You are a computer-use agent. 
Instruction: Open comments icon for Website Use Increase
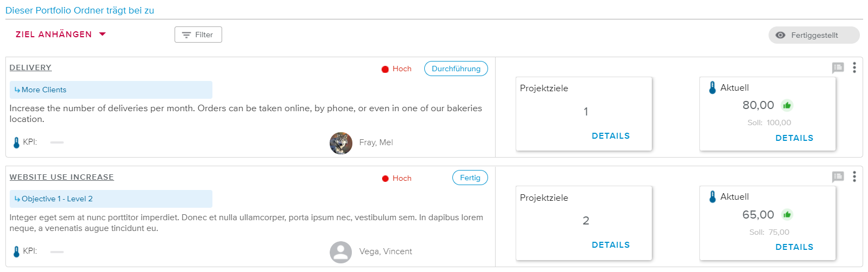[838, 176]
